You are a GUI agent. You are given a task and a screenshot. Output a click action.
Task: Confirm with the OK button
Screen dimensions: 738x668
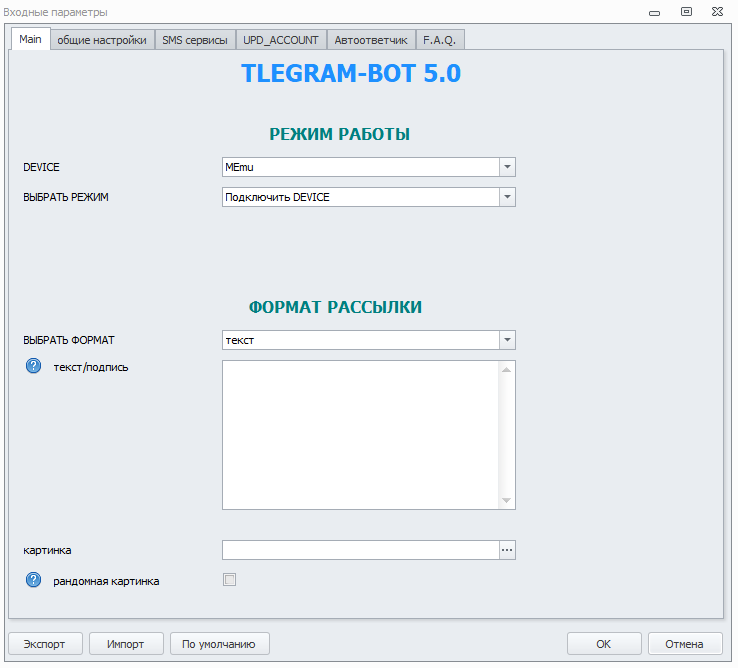pos(604,644)
